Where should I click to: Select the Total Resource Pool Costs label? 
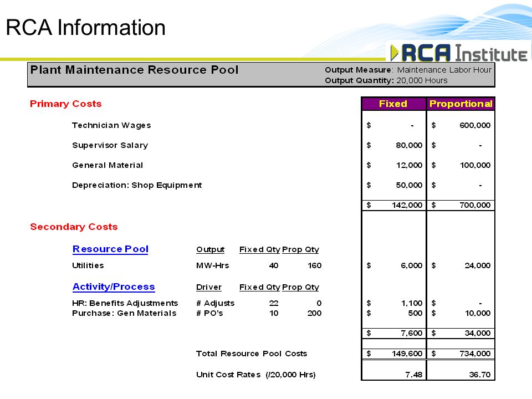[x=252, y=354]
